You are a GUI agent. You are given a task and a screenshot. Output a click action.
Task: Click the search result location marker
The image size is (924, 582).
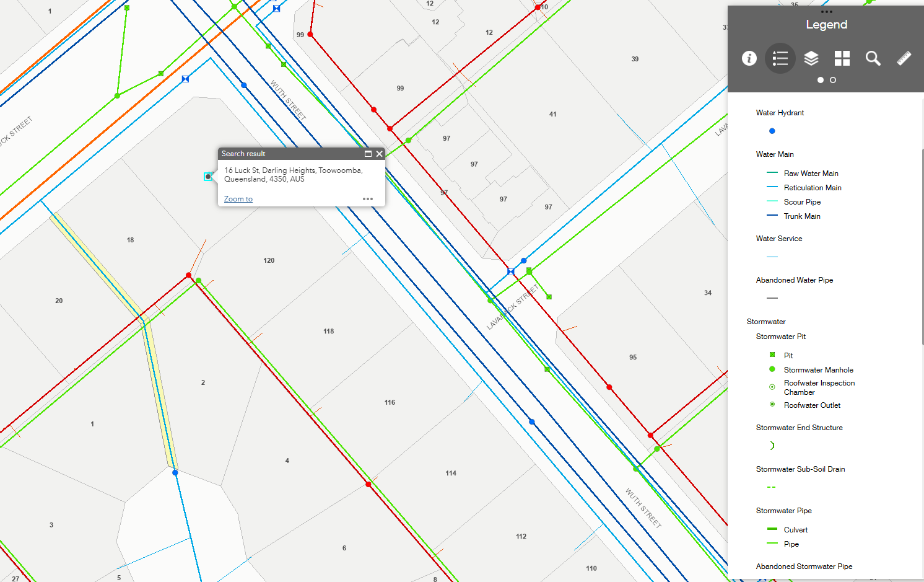tap(208, 177)
